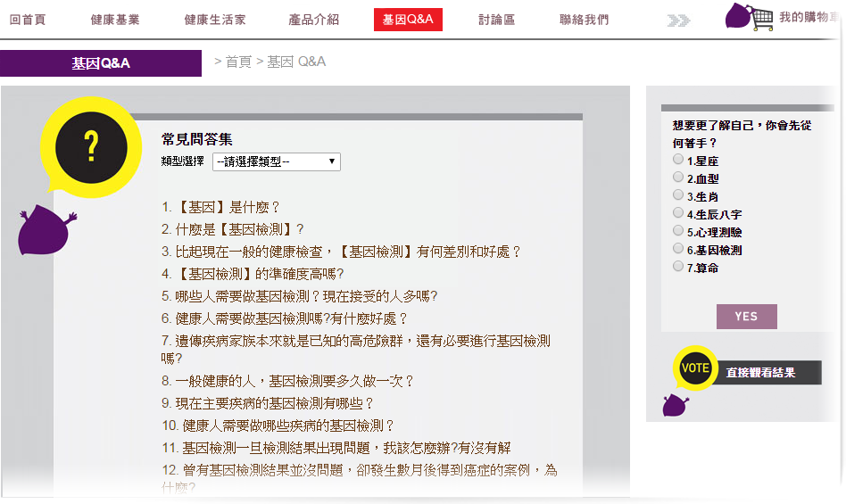Screen dimensions: 846x504
Task: Open the 健康生活家 menu item
Action: pos(215,20)
